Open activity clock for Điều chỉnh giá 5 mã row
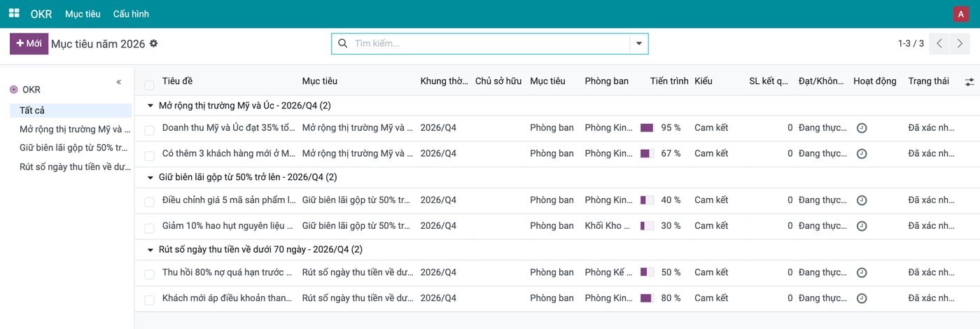 tap(862, 200)
